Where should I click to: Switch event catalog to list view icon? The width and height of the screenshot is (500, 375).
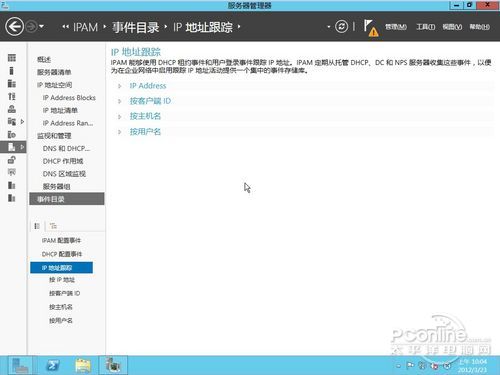coord(37,226)
